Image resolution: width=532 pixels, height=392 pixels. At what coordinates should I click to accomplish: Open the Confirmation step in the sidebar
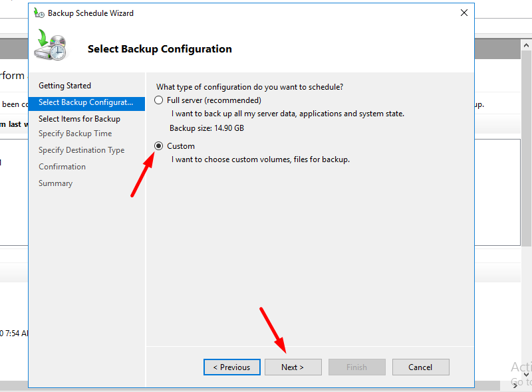tap(62, 167)
